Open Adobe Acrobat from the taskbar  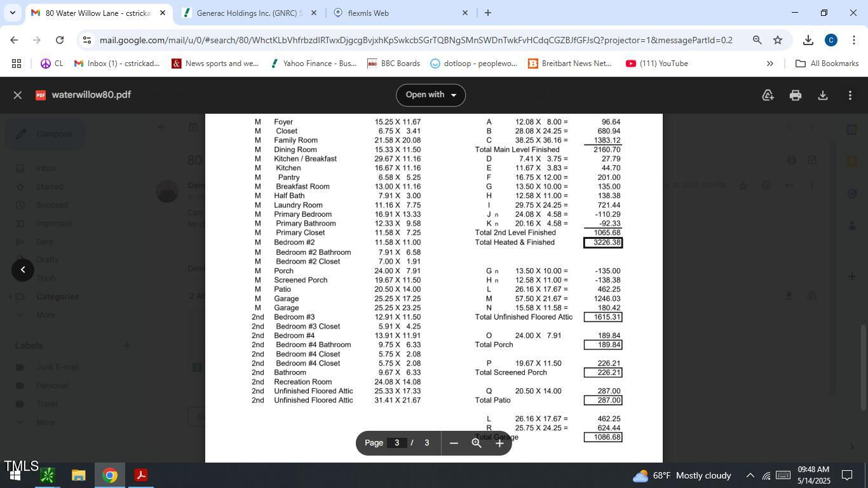141,475
